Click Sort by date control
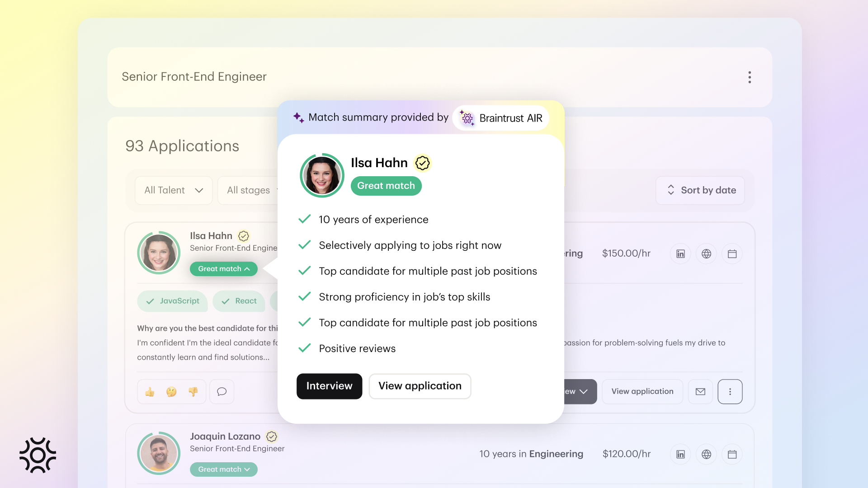Screen dimensions: 868x488 click(x=700, y=190)
